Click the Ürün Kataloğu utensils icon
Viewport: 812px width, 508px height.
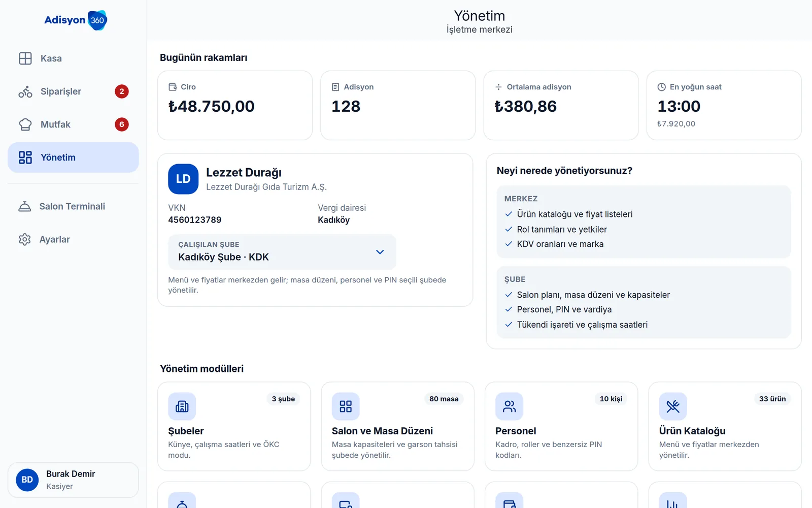pos(673,406)
